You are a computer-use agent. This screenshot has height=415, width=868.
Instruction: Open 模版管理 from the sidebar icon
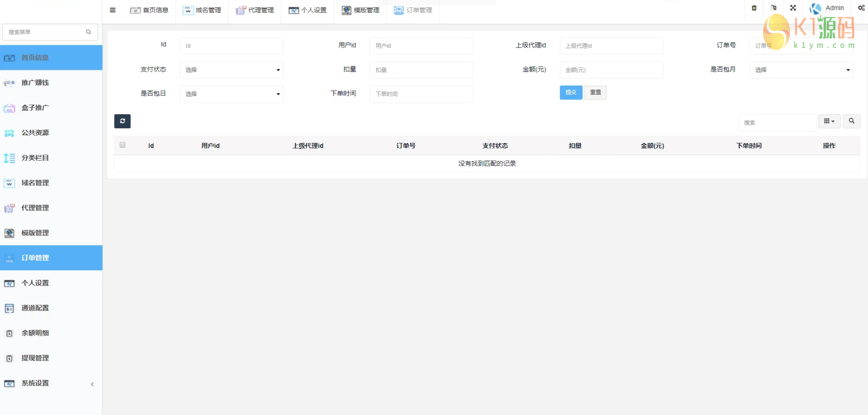(9, 233)
